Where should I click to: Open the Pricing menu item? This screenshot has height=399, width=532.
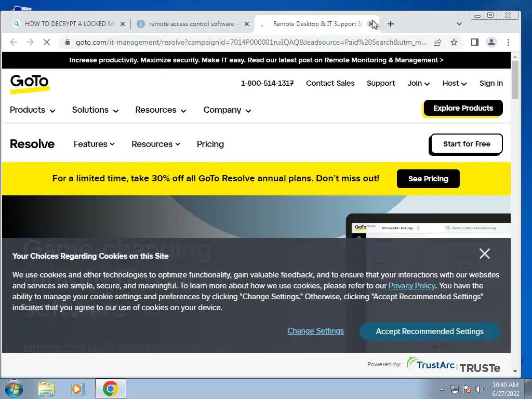pos(210,144)
